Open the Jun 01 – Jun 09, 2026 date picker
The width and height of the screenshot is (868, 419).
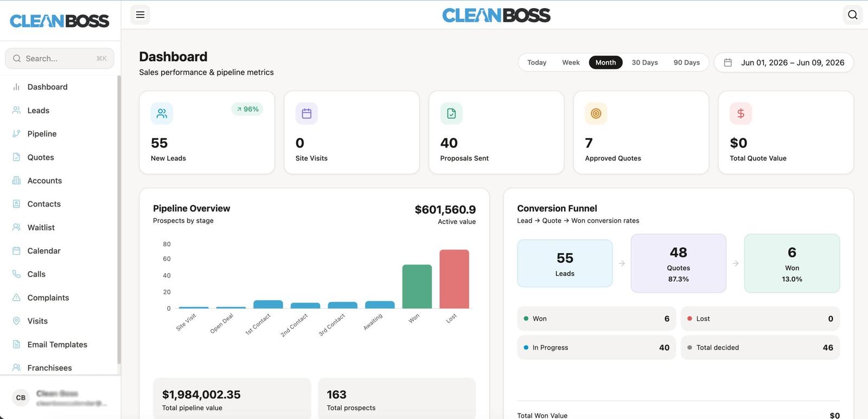[783, 62]
